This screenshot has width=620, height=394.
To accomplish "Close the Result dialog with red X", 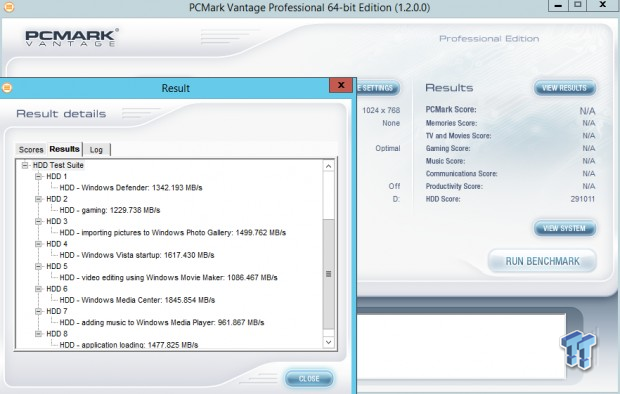I will [341, 85].
